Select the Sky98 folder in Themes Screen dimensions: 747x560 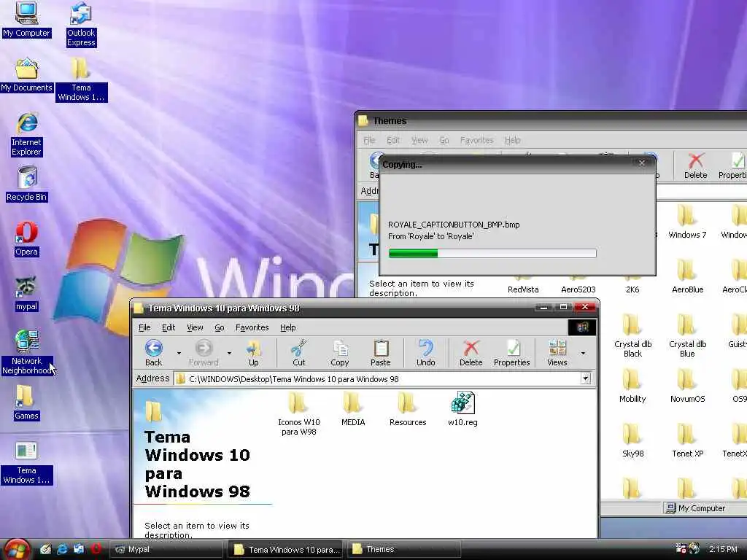[632, 441]
